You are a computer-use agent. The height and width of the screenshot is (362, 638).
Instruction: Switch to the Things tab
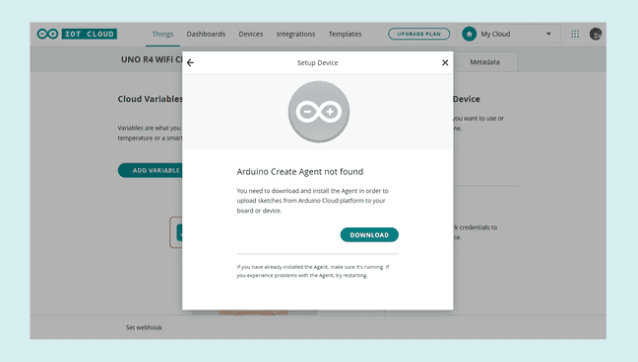pos(162,34)
